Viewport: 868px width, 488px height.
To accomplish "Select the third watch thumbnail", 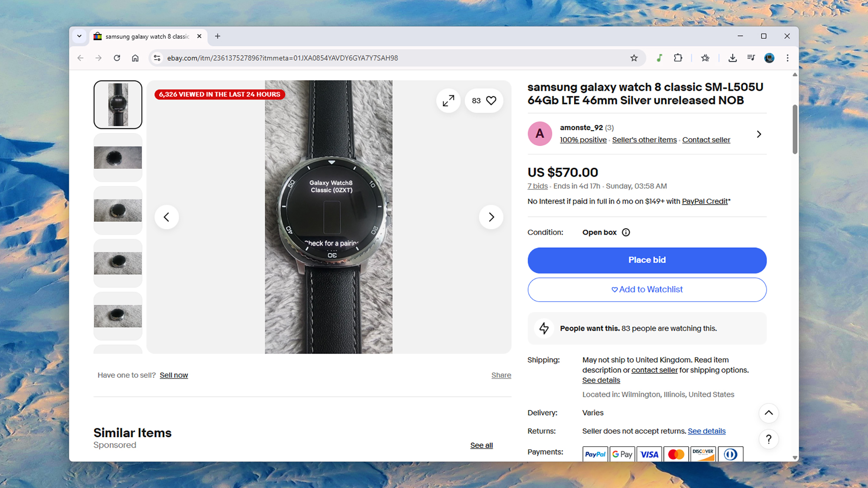I will [118, 210].
